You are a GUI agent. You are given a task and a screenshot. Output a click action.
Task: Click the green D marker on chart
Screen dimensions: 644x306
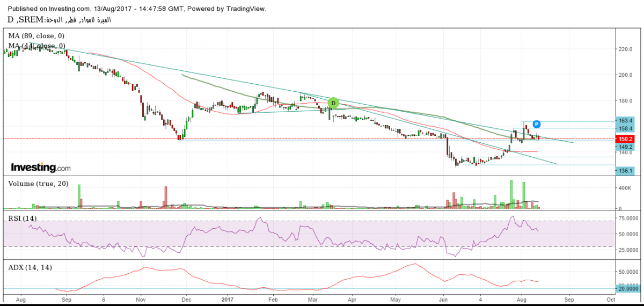click(x=333, y=103)
